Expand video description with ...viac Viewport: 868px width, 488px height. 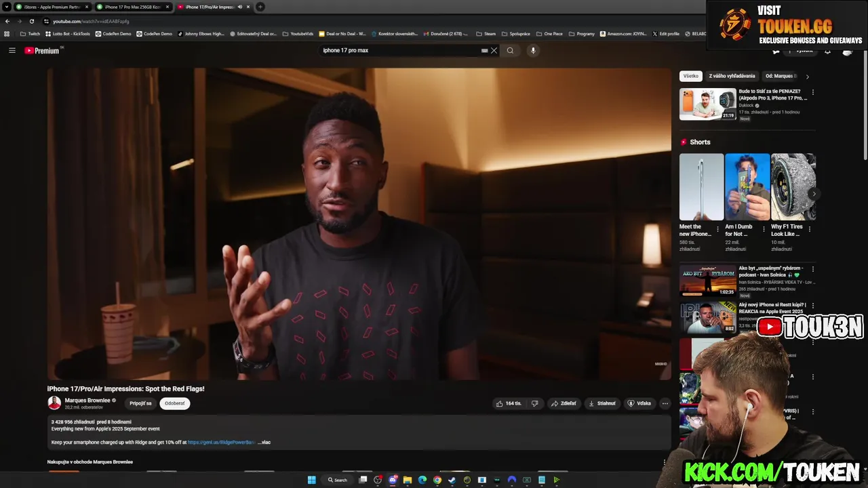[x=264, y=443]
